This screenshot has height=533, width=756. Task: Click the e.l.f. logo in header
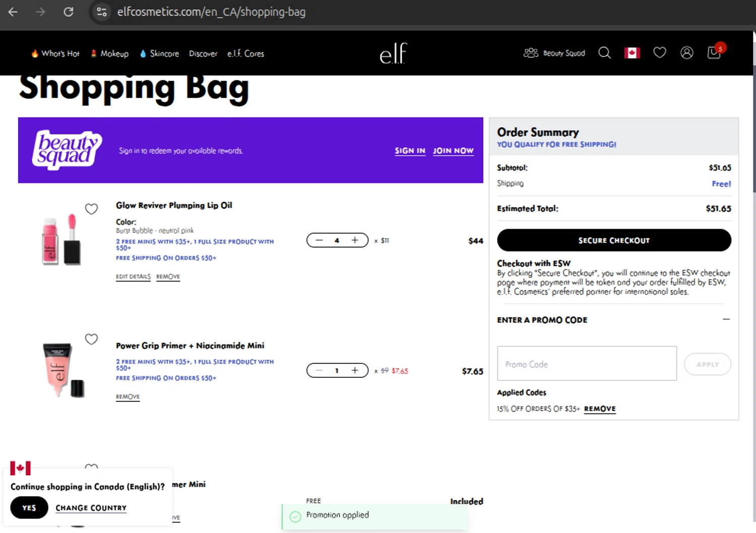click(x=393, y=53)
